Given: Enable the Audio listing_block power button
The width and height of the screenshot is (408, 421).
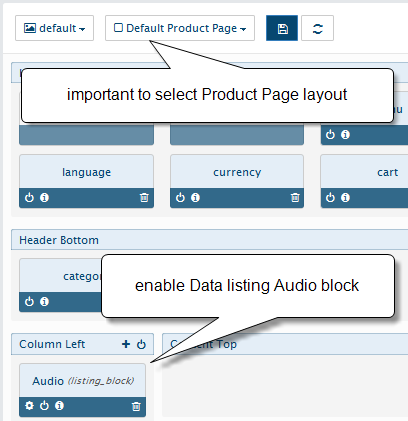Looking at the screenshot, I should tap(44, 406).
